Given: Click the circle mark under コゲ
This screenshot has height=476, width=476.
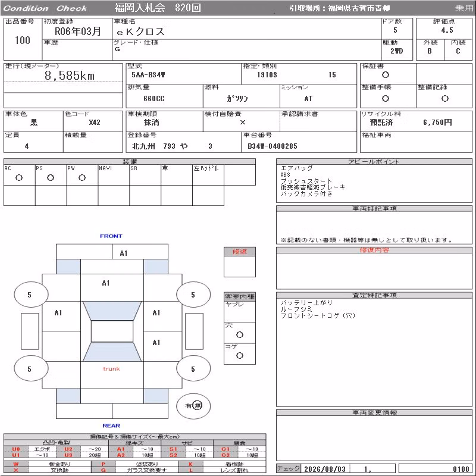Looking at the screenshot, I should pyautogui.click(x=240, y=355).
